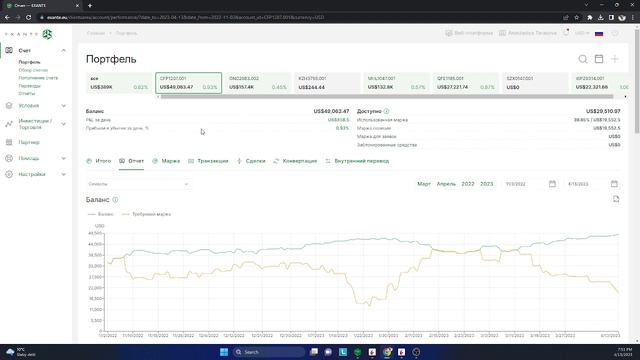Image resolution: width=640 pixels, height=360 pixels.
Task: Open Переводы in the sidebar submenu
Action: pos(29,86)
